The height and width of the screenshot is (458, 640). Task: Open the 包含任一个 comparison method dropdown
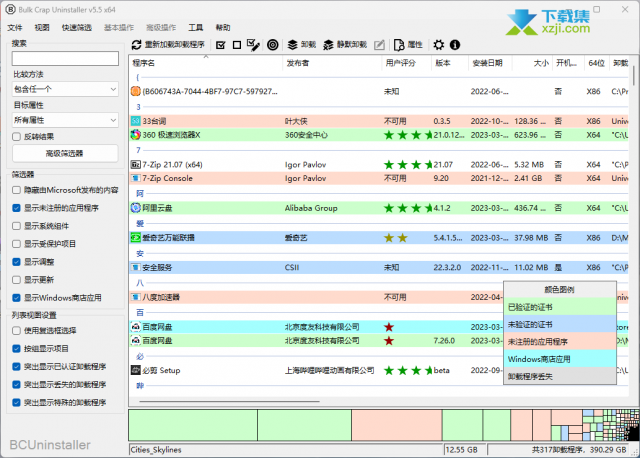[65, 89]
